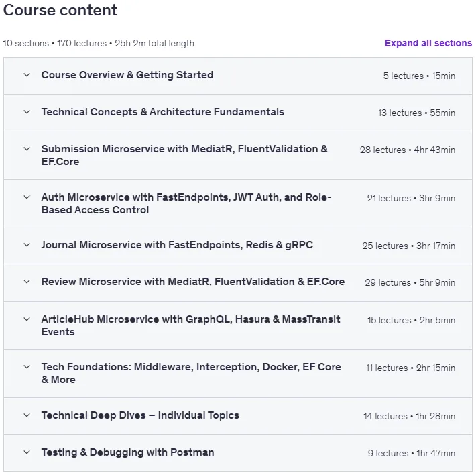Click the chevron beside Auth Microservice section
Viewport: 476px width, 475px height.
coord(27,197)
